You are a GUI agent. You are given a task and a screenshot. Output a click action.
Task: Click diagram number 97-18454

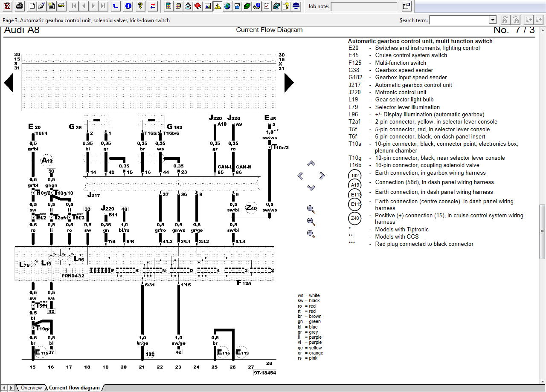265,373
